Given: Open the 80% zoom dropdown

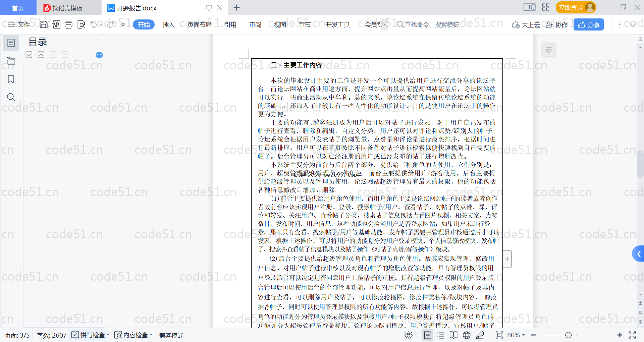Looking at the screenshot, I should tap(516, 335).
